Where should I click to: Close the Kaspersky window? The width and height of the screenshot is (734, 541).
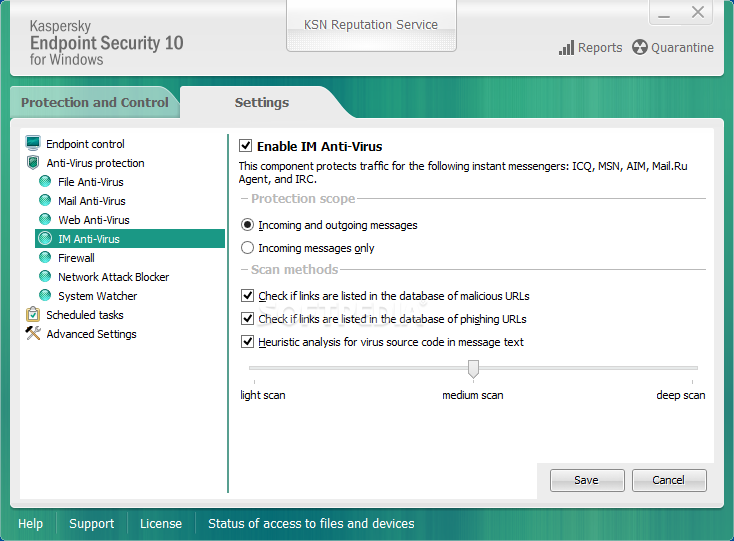tap(697, 12)
